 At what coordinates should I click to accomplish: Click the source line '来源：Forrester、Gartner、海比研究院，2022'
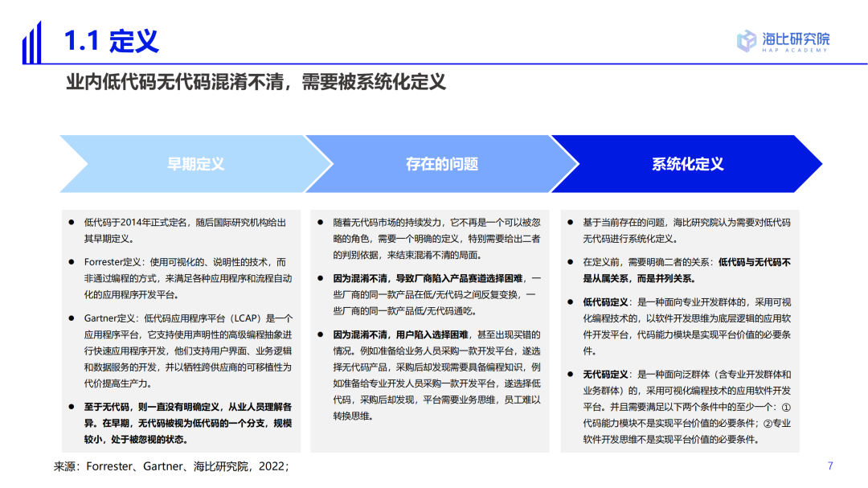(x=172, y=466)
